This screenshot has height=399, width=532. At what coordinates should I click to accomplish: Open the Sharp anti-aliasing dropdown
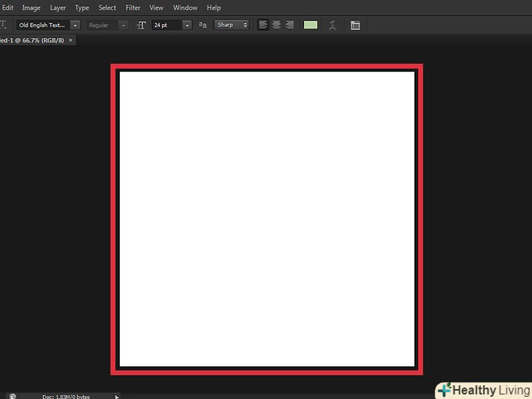pos(244,25)
